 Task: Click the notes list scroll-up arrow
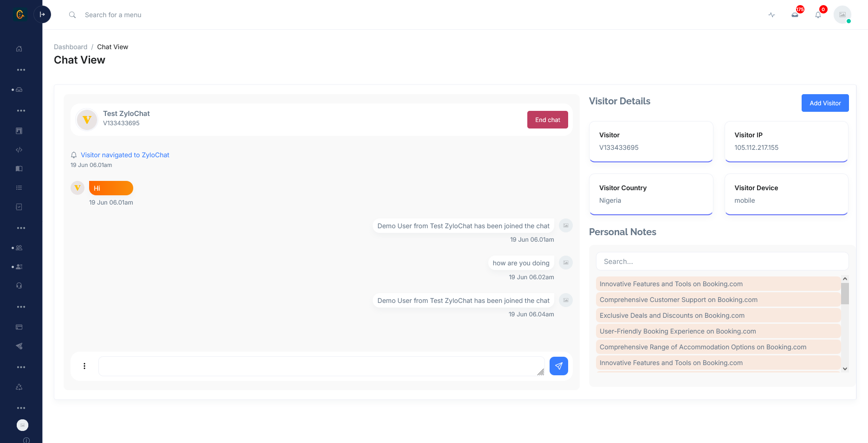845,279
